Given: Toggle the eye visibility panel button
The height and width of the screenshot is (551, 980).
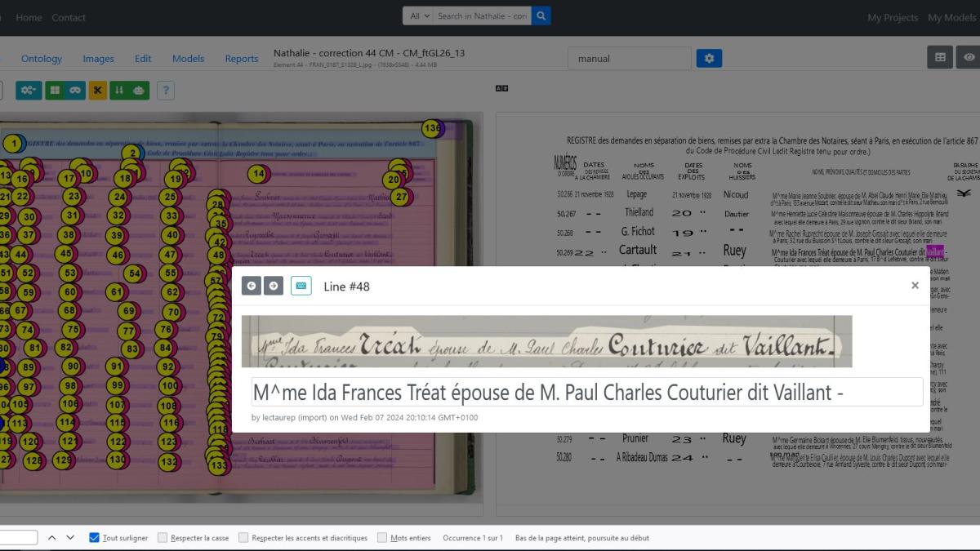Looking at the screenshot, I should click(969, 57).
